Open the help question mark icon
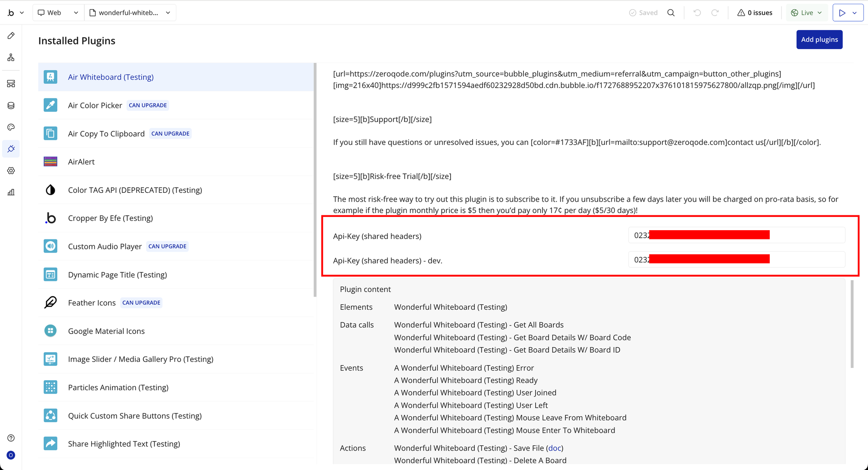This screenshot has width=868, height=470. click(x=11, y=438)
